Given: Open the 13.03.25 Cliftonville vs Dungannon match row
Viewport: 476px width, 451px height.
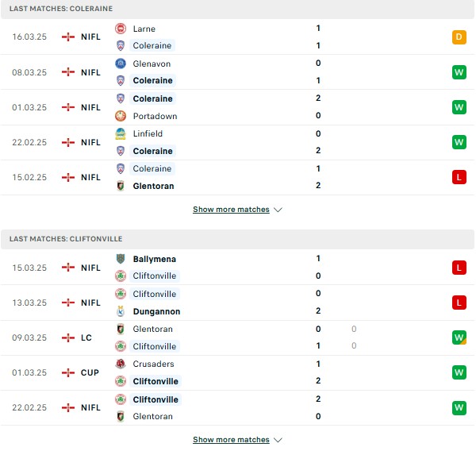Looking at the screenshot, I should point(237,303).
